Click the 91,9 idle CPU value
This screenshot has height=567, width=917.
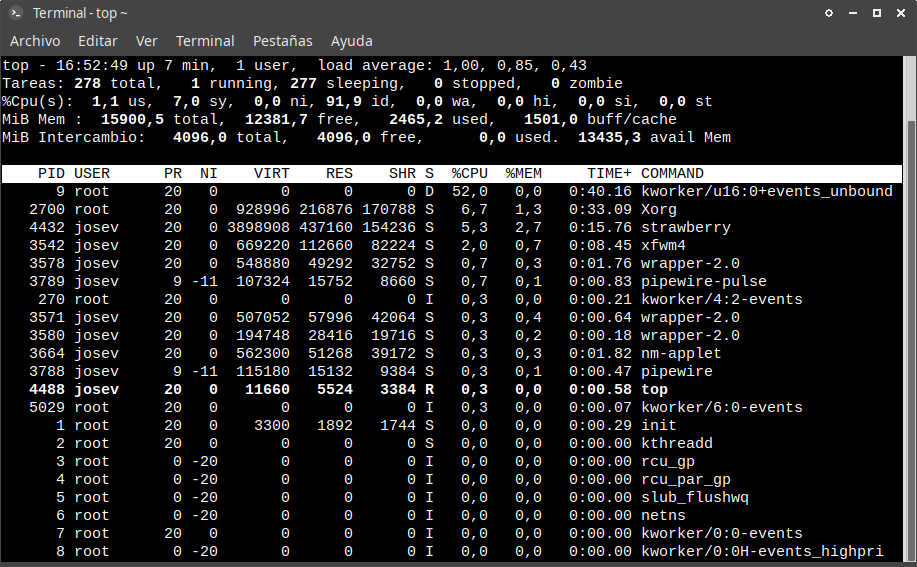click(x=344, y=102)
